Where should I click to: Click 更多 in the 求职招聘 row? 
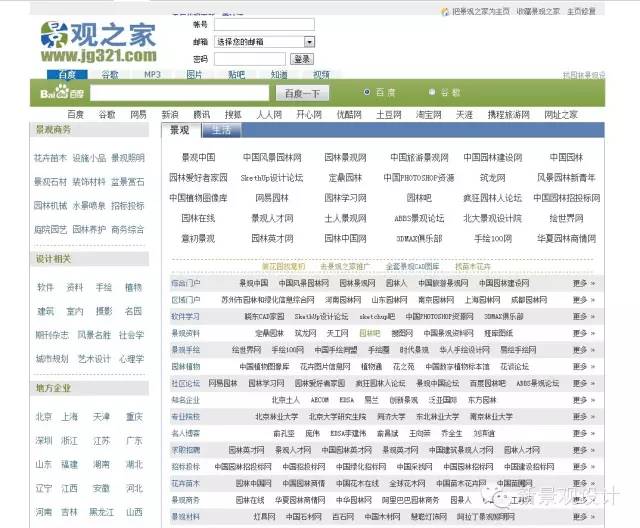[584, 450]
